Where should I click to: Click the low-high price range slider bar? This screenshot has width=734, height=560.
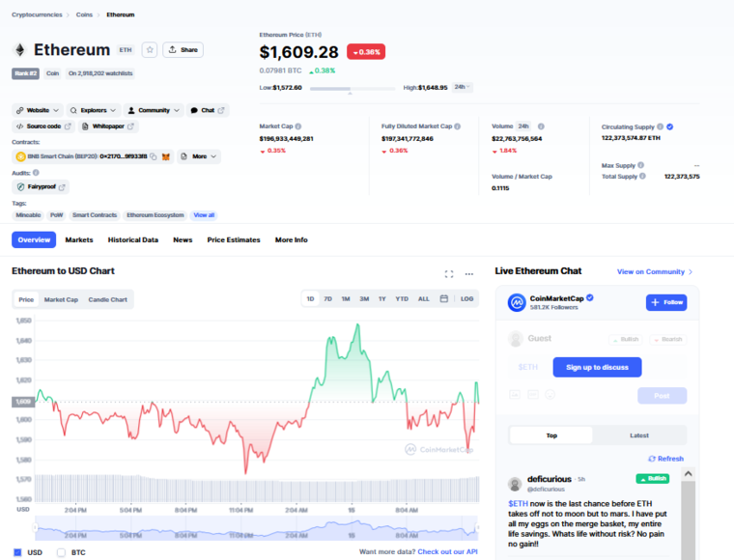point(353,89)
